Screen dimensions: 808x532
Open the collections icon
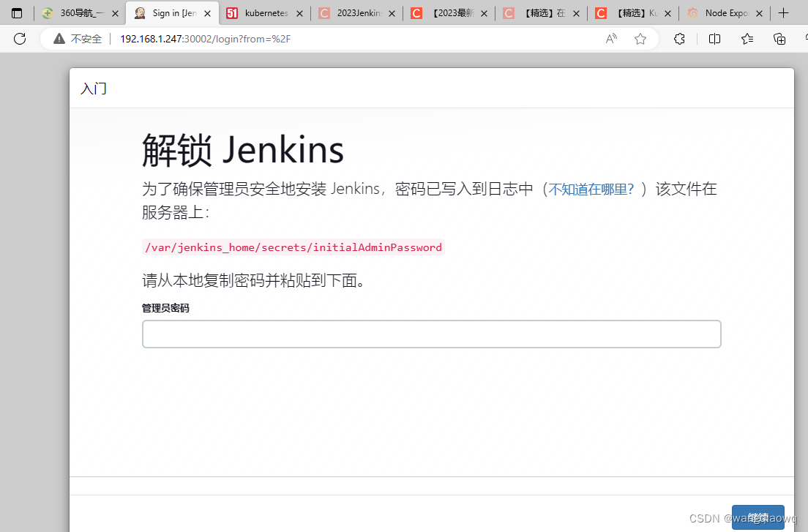click(x=779, y=39)
